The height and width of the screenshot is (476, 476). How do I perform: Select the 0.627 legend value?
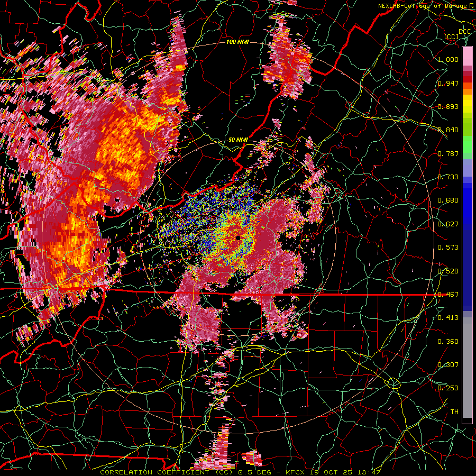448,224
